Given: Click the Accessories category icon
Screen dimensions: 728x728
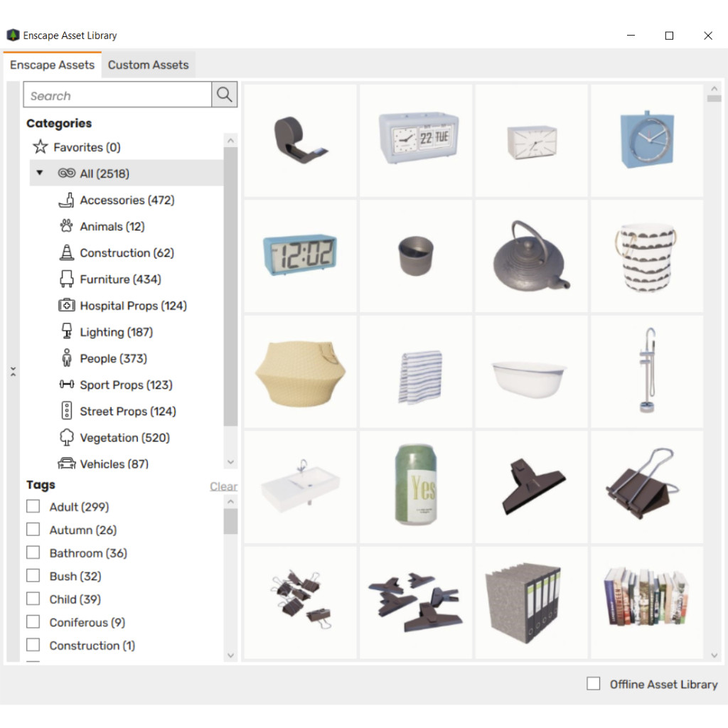Looking at the screenshot, I should click(x=66, y=200).
